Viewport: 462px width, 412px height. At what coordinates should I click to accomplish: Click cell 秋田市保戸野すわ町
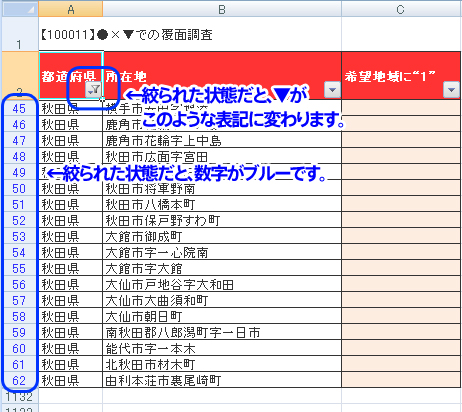tap(222, 220)
